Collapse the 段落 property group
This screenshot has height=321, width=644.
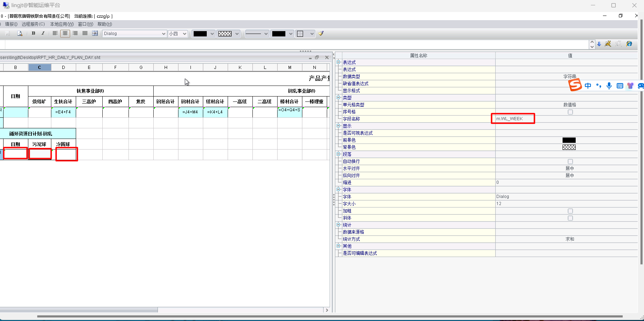(338, 154)
